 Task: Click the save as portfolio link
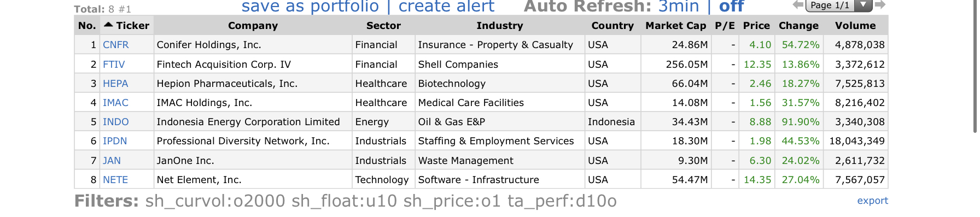pos(310,7)
